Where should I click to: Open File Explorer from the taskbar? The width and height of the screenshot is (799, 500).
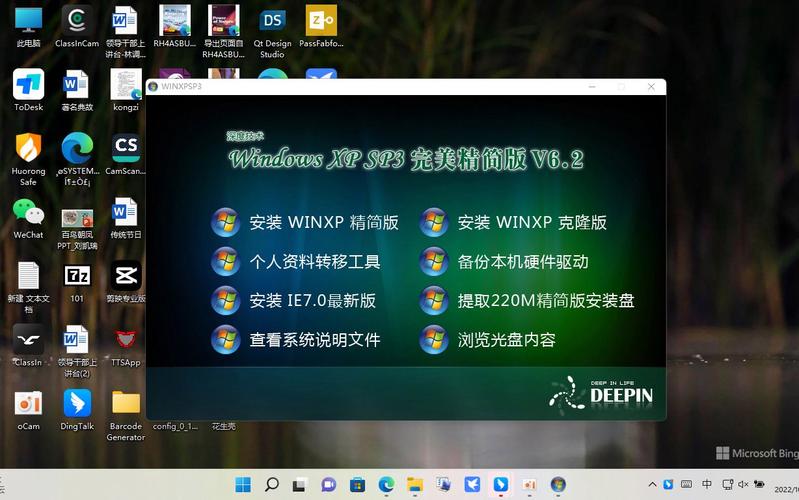(414, 485)
